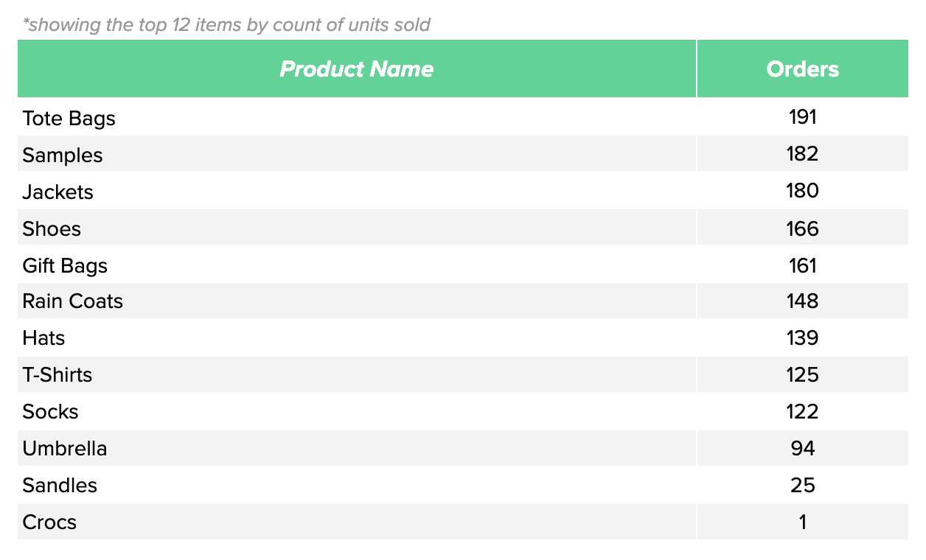Click the Jackets product entry

tap(58, 192)
